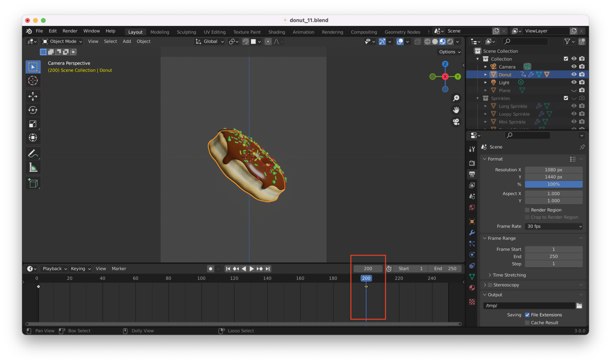
Task: Select the Move tool
Action: tap(33, 96)
